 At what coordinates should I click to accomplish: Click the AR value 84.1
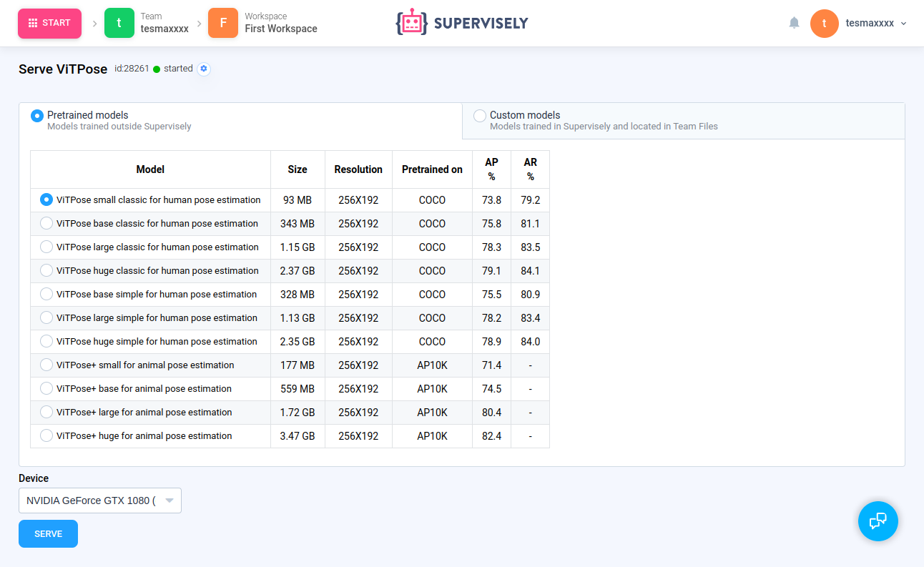[x=530, y=271]
